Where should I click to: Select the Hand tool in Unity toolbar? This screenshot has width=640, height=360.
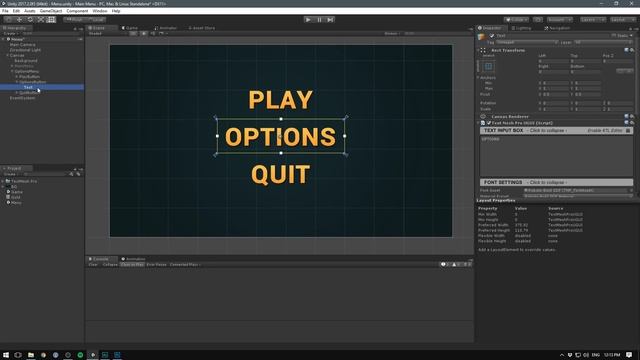(x=8, y=20)
